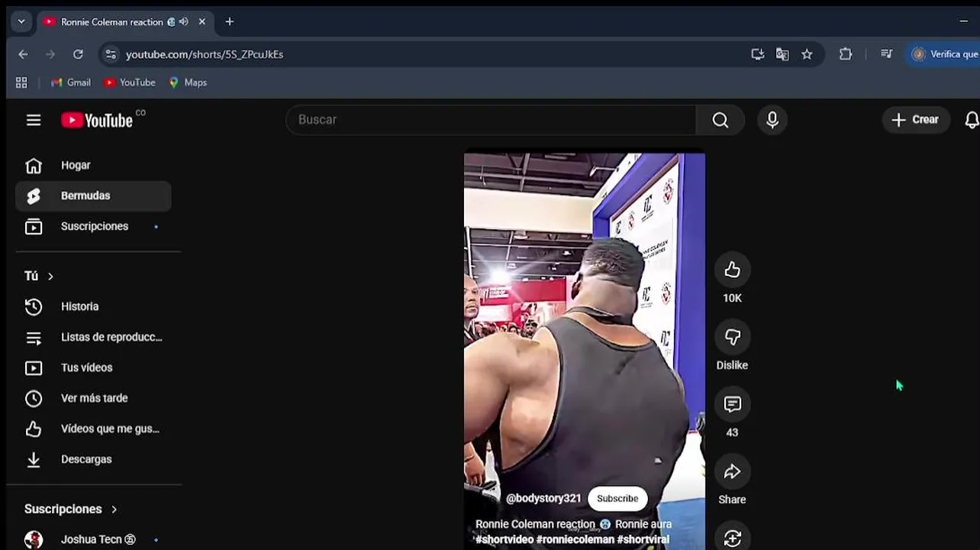Image resolution: width=980 pixels, height=550 pixels.
Task: Click inside the Buscar search field
Action: click(x=491, y=120)
